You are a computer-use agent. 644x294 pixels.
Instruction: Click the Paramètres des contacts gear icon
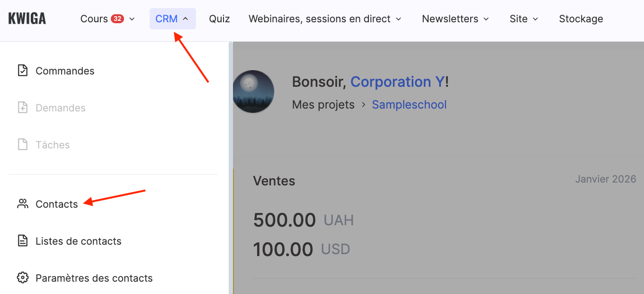(x=23, y=278)
